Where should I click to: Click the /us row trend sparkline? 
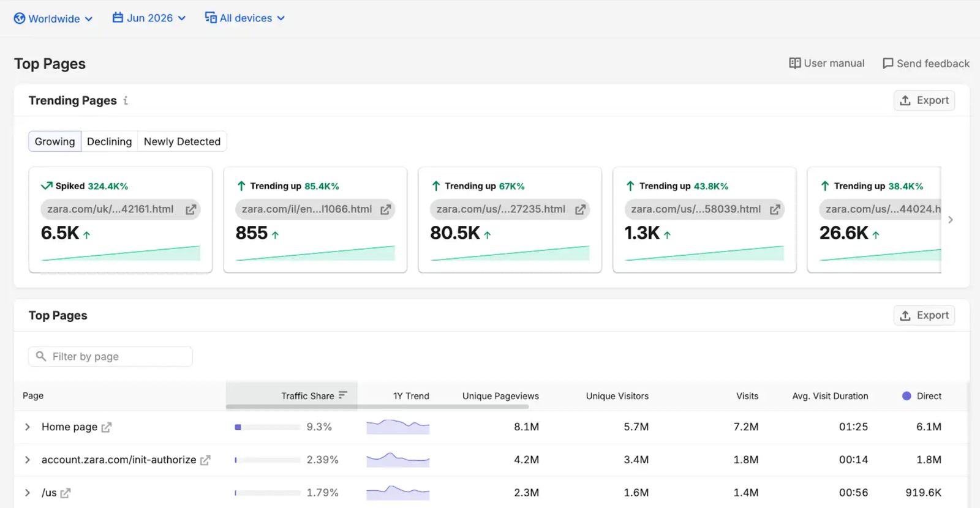tap(398, 493)
